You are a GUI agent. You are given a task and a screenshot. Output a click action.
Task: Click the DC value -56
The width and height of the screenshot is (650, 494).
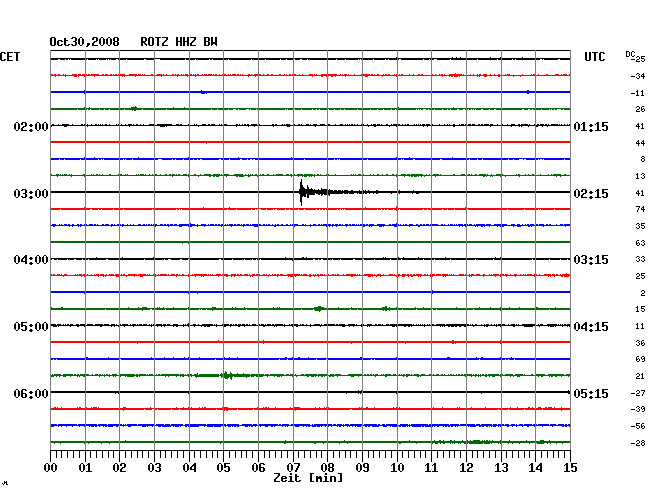(638, 426)
